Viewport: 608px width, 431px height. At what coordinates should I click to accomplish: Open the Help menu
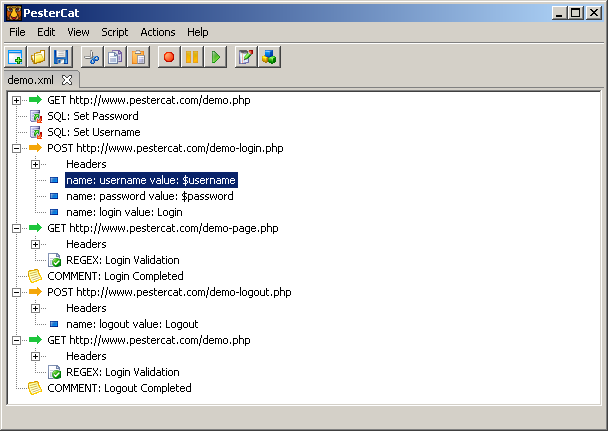pyautogui.click(x=198, y=32)
